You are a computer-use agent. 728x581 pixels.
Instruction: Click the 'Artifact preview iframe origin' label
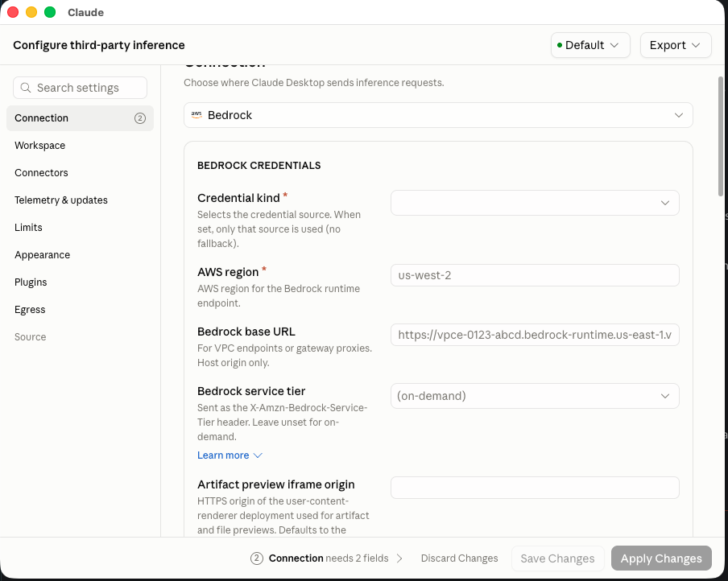[x=275, y=484]
